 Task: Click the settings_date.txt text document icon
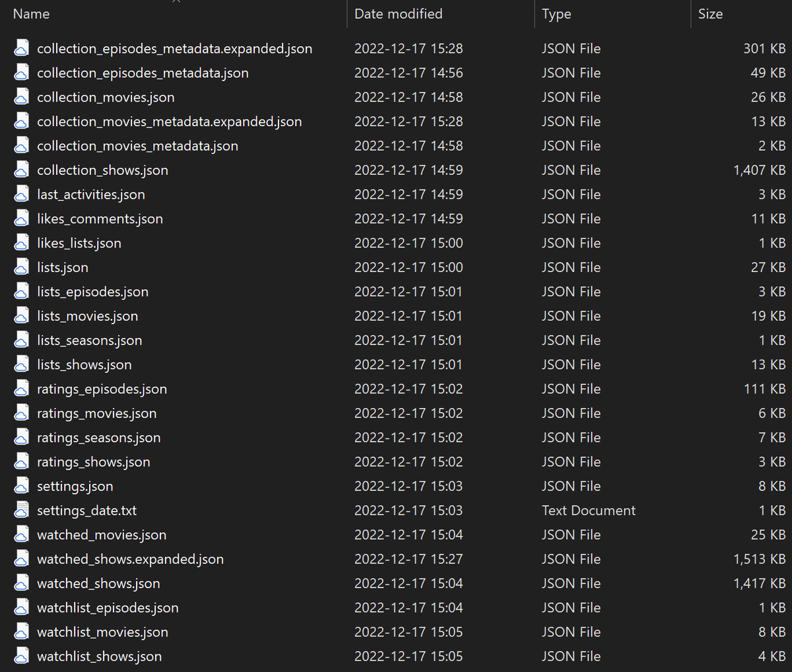coord(22,510)
